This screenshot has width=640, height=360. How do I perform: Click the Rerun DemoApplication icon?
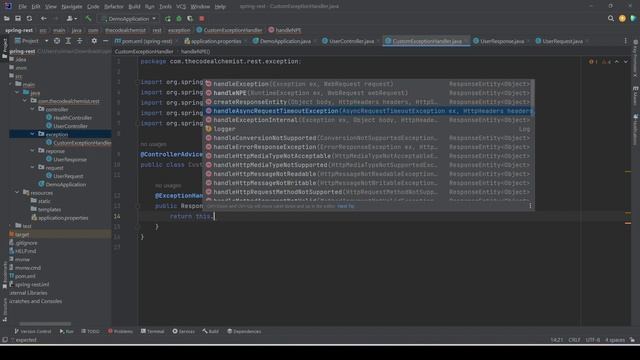pos(168,18)
